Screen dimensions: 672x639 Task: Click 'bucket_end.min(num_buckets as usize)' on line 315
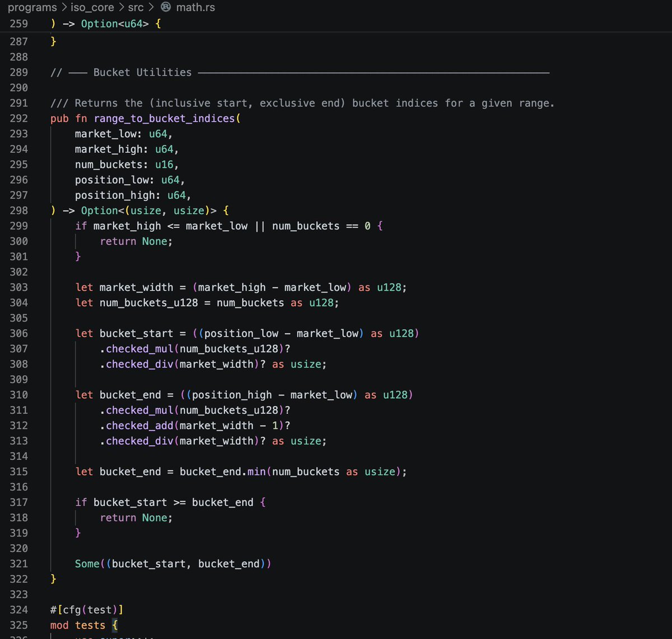point(290,472)
